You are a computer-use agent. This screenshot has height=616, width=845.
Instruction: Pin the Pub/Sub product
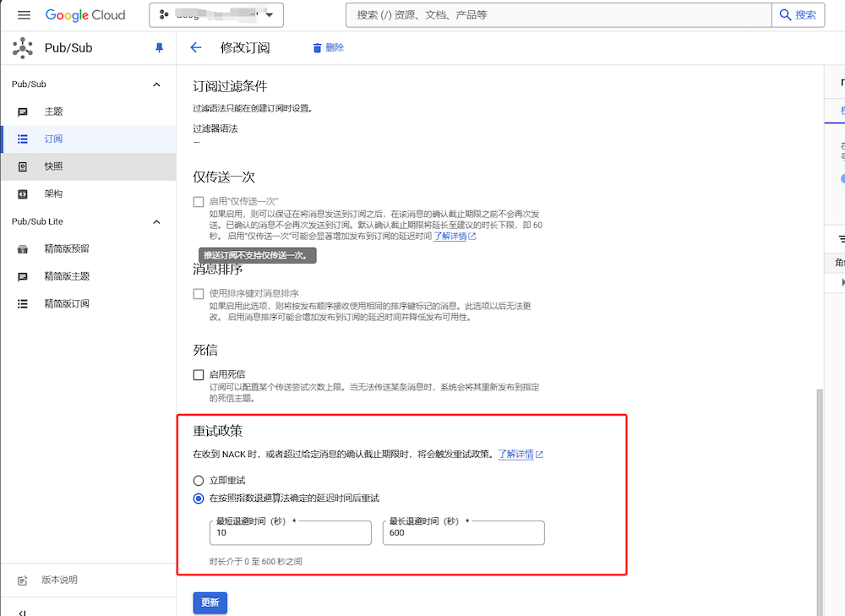159,48
